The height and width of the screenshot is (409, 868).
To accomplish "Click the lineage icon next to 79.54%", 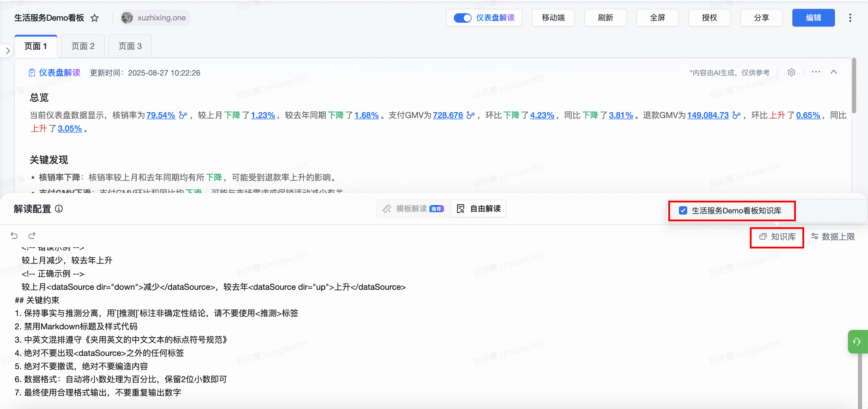I will tap(183, 115).
